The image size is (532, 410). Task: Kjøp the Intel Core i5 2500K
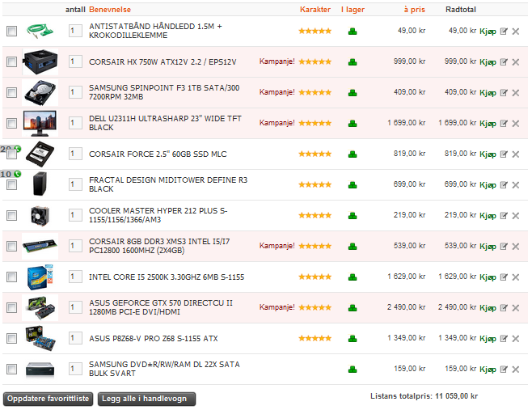click(x=488, y=277)
